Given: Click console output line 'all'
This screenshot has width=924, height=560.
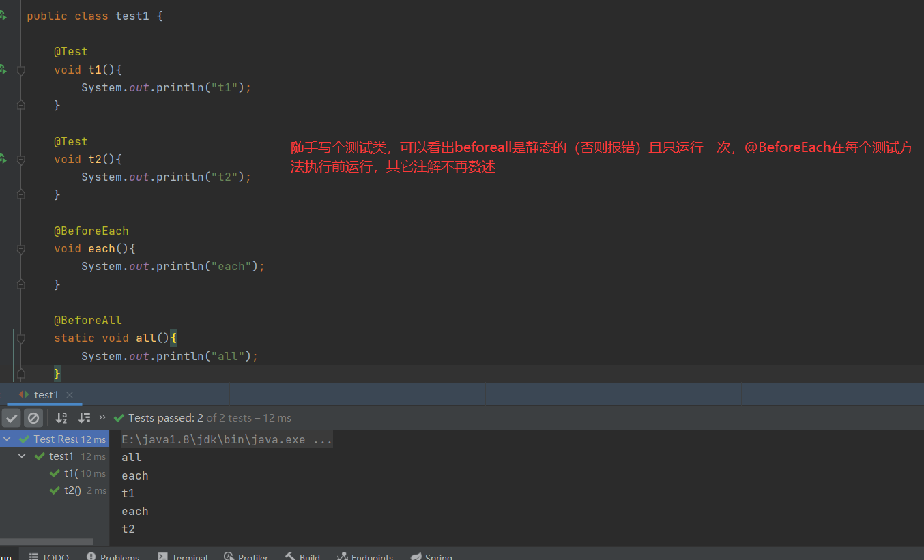Looking at the screenshot, I should pyautogui.click(x=132, y=458).
